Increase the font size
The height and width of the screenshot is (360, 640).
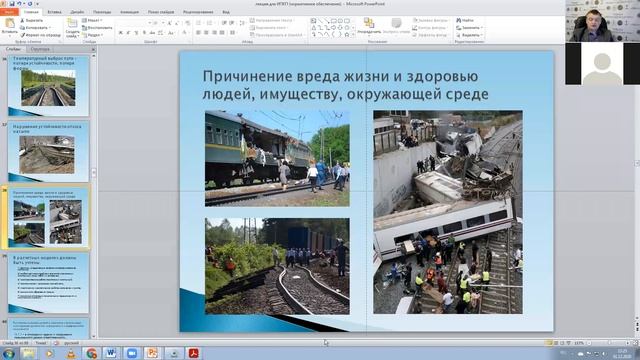pyautogui.click(x=169, y=23)
